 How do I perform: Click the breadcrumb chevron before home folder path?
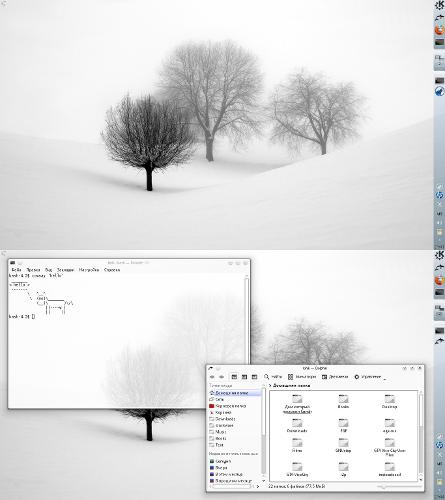270,386
